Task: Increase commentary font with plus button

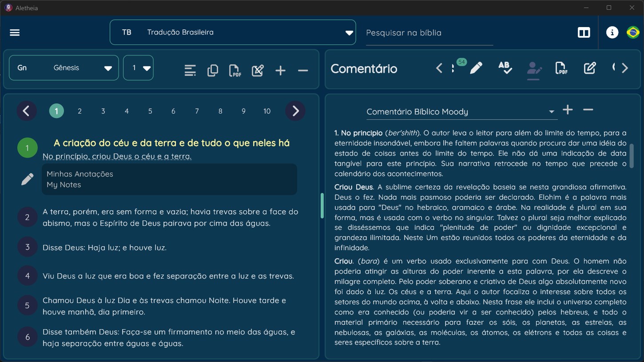Action: click(568, 110)
